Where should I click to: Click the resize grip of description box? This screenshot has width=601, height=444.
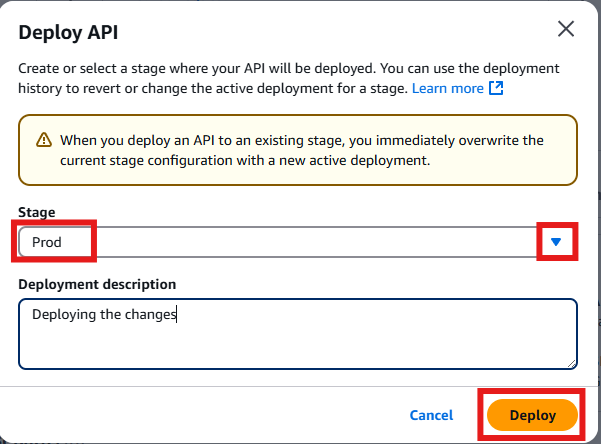click(571, 362)
